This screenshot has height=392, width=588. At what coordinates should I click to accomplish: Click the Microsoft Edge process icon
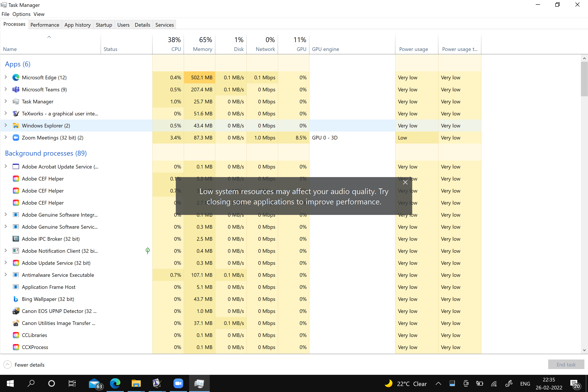(x=16, y=78)
